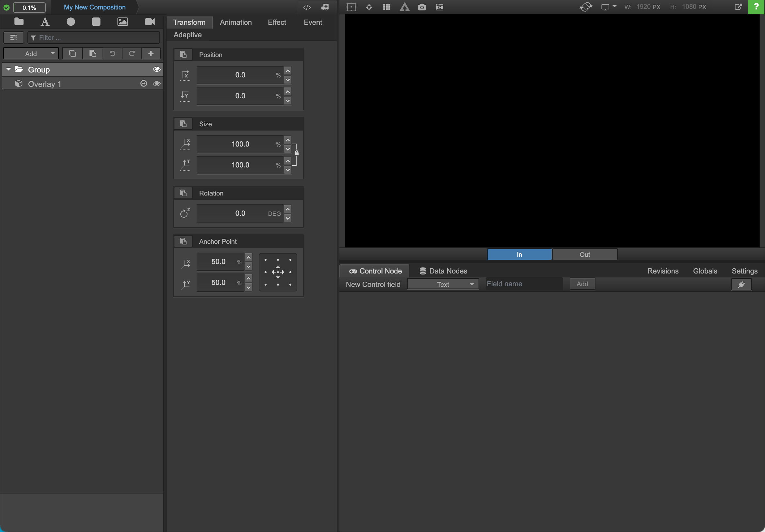Image resolution: width=765 pixels, height=532 pixels.
Task: Add a video element via camera icon
Action: [150, 22]
